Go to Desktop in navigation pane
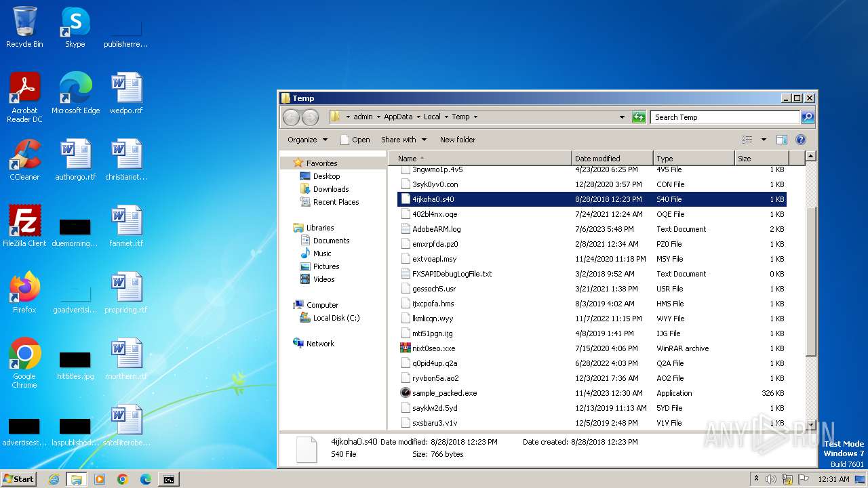Image resolution: width=868 pixels, height=488 pixels. 326,176
